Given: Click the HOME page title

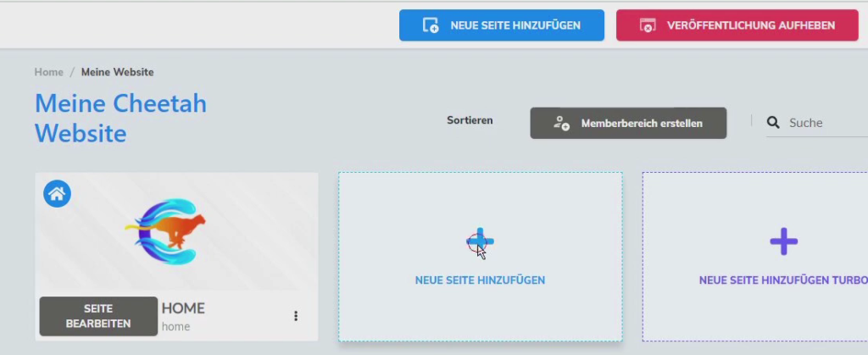Looking at the screenshot, I should click(183, 308).
